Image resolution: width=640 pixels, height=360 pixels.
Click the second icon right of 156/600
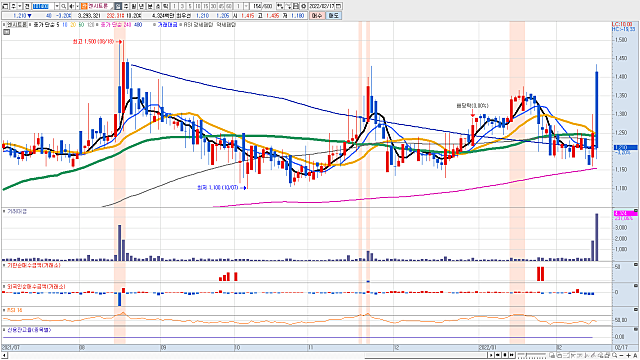(x=289, y=6)
